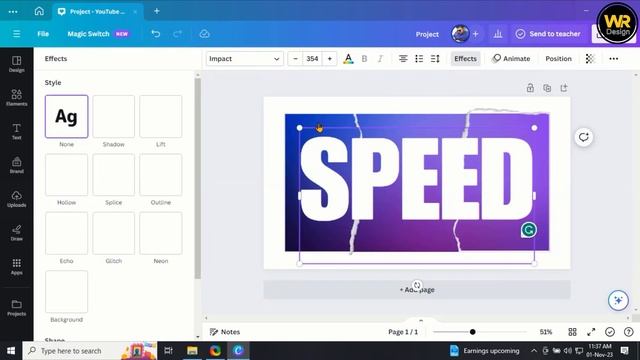Image resolution: width=640 pixels, height=360 pixels.
Task: Open the Elements panel
Action: click(x=16, y=98)
